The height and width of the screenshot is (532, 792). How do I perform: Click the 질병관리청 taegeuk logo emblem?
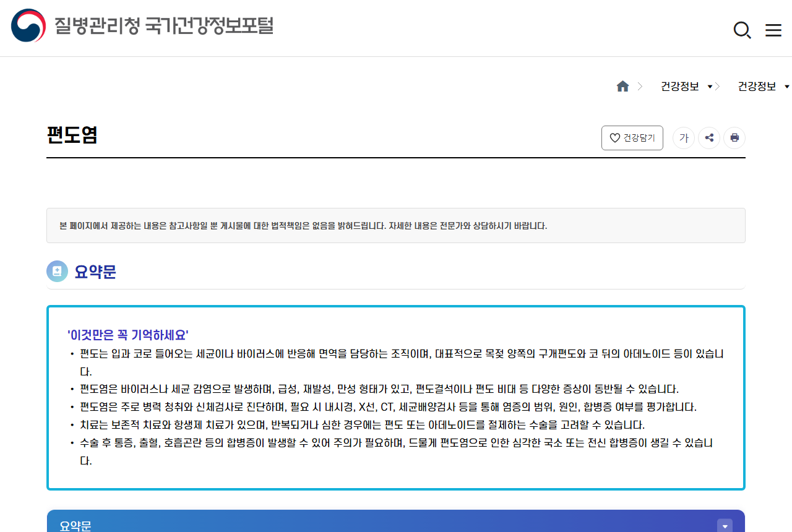click(28, 25)
